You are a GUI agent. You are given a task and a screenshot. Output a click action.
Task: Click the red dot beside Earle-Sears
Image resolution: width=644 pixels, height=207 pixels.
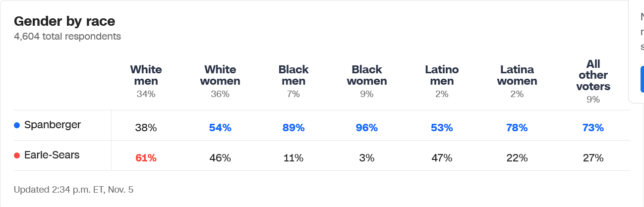[17, 155]
